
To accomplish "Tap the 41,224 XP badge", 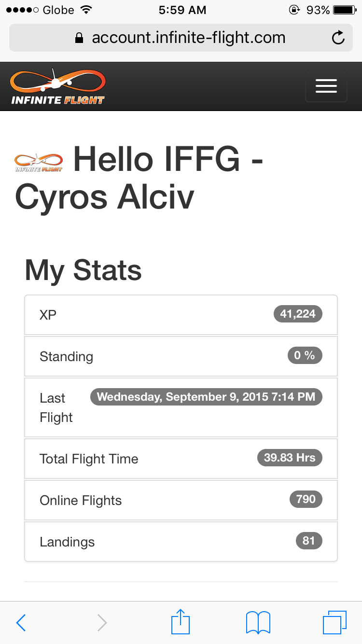I will 298,314.
